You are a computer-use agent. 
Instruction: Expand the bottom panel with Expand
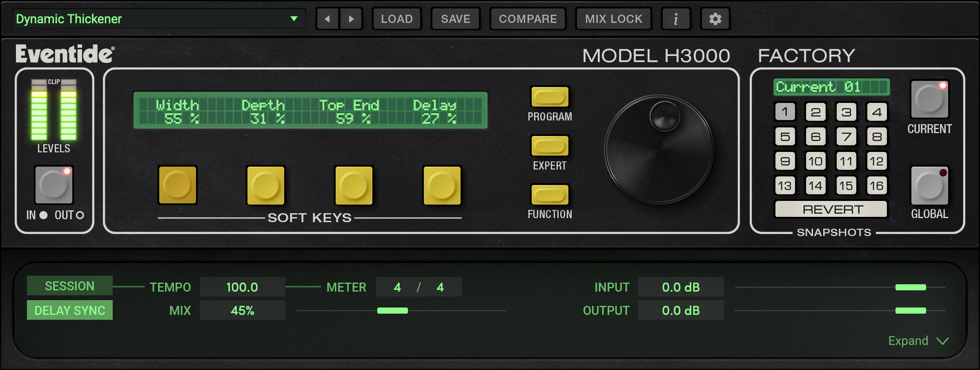pos(918,341)
